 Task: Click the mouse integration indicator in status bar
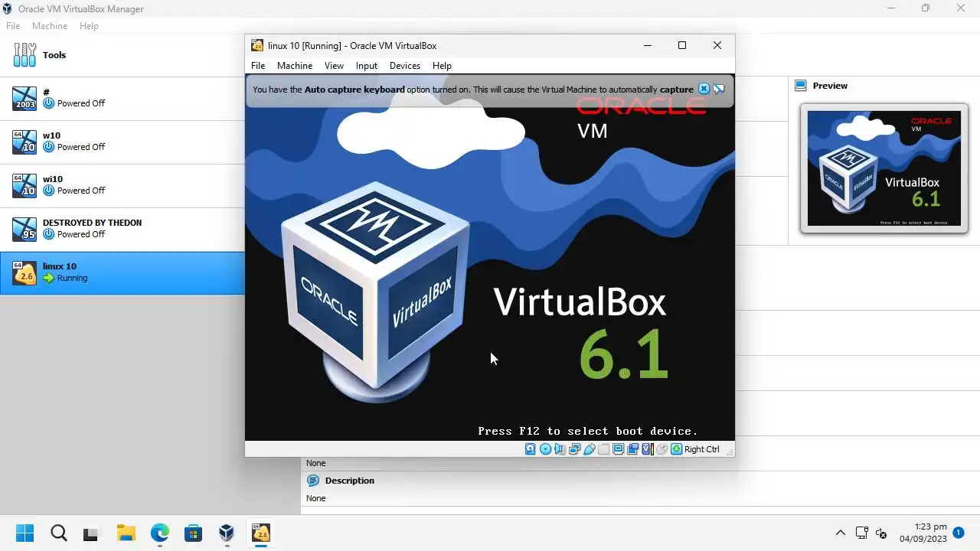pyautogui.click(x=662, y=449)
